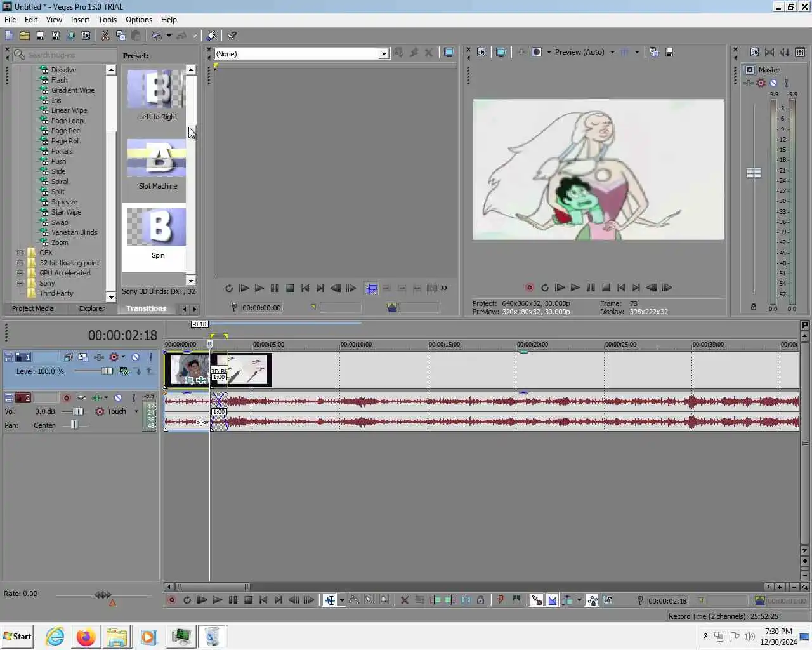Expand the OFX folder in the tree
Image resolution: width=812 pixels, height=650 pixels.
click(x=20, y=253)
